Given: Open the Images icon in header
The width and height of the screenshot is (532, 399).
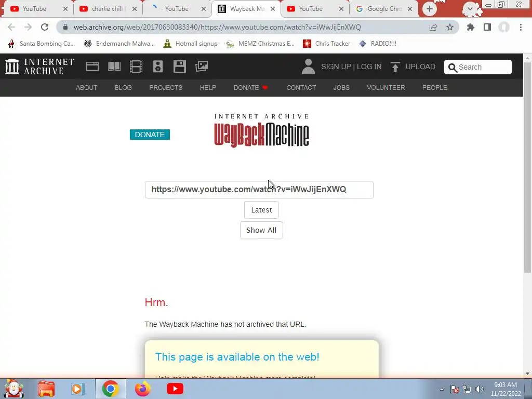Looking at the screenshot, I should click(202, 66).
